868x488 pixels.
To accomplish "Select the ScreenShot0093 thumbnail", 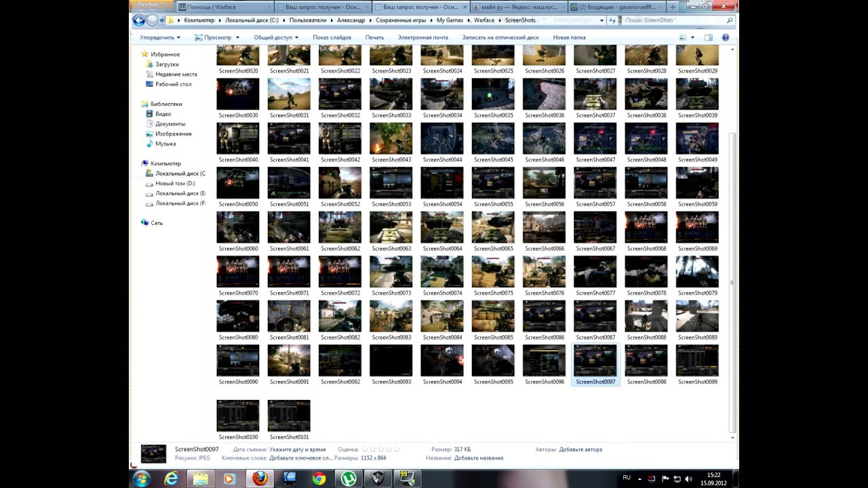I will tap(391, 365).
